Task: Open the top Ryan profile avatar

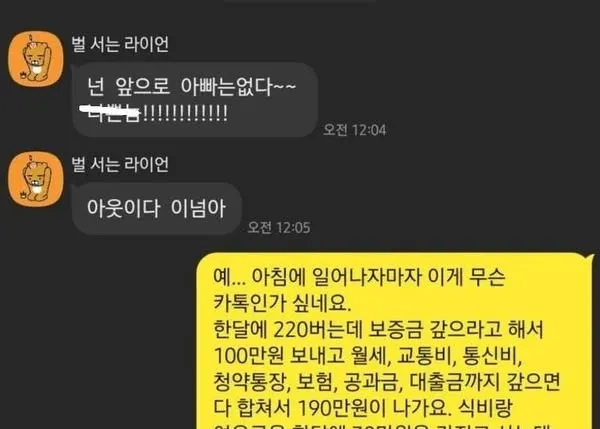Action: tap(36, 59)
